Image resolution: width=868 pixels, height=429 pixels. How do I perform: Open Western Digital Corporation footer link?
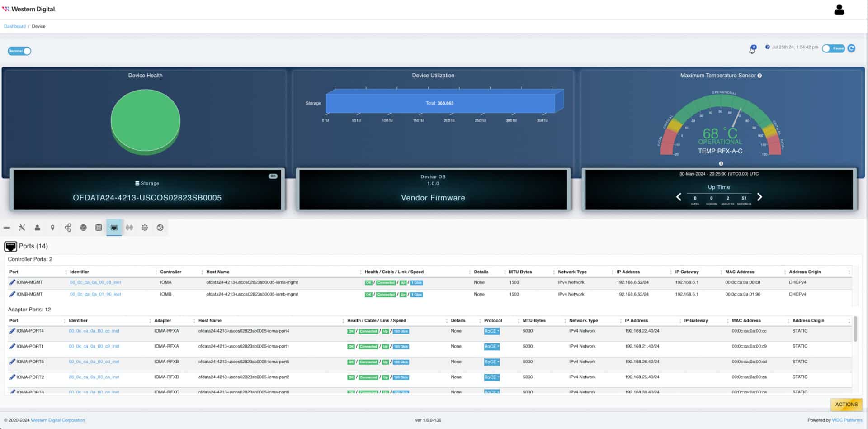click(58, 420)
